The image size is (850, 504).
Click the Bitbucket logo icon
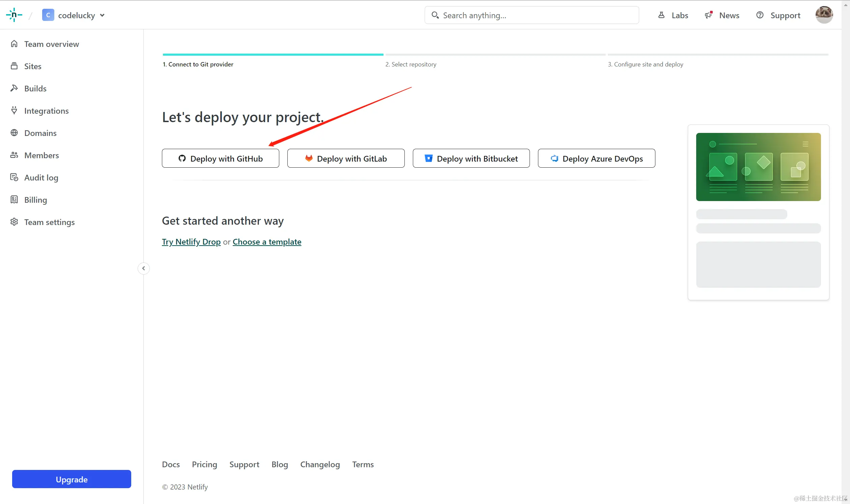click(429, 158)
